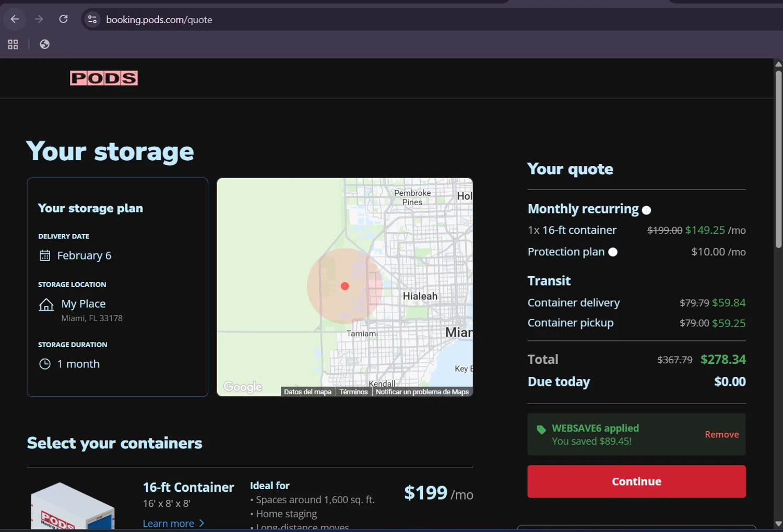Image resolution: width=783 pixels, height=532 pixels.
Task: Reload the page
Action: pyautogui.click(x=63, y=19)
